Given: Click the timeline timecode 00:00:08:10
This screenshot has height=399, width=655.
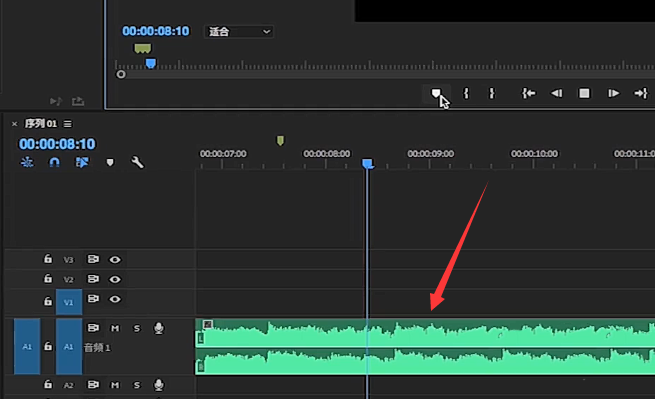Looking at the screenshot, I should (57, 144).
